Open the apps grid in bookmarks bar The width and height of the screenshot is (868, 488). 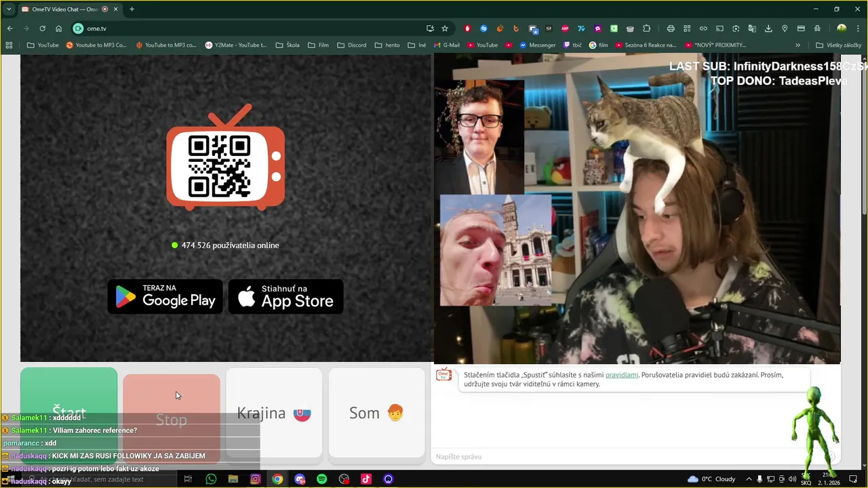click(9, 45)
